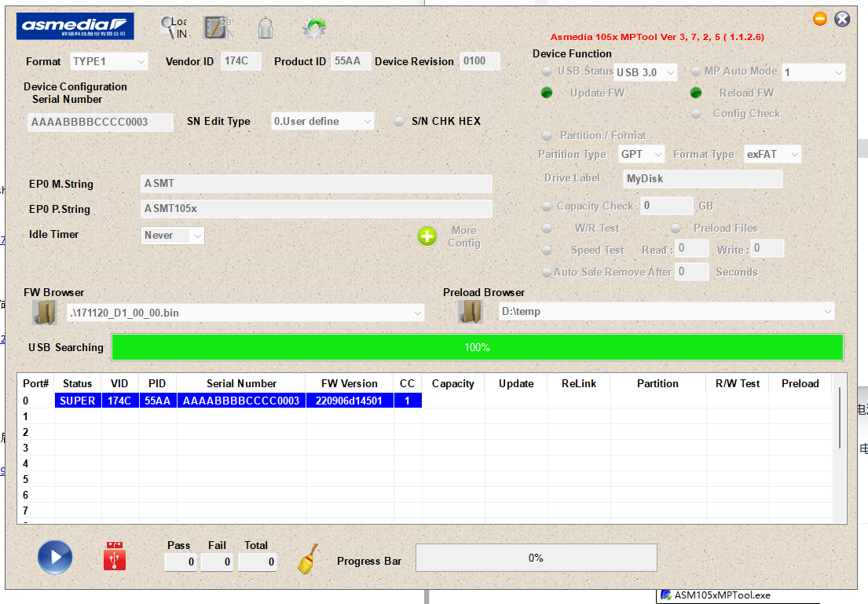Click the Serial Number column header
This screenshot has height=604, width=868.
[x=241, y=383]
